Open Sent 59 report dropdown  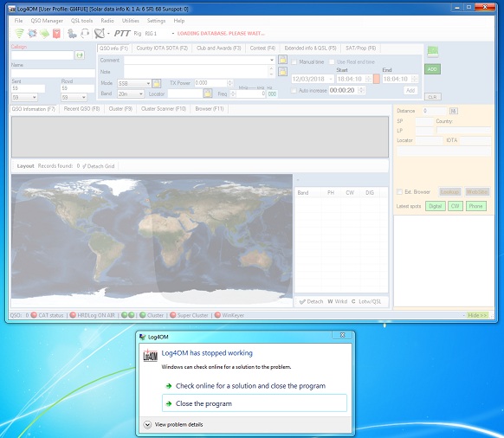(34, 97)
